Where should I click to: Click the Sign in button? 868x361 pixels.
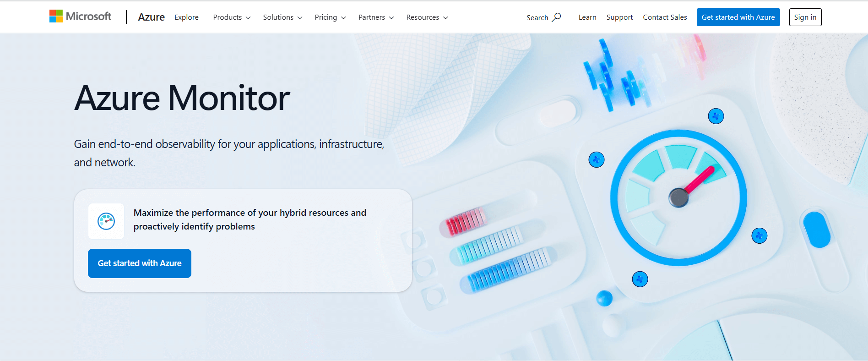pyautogui.click(x=805, y=17)
